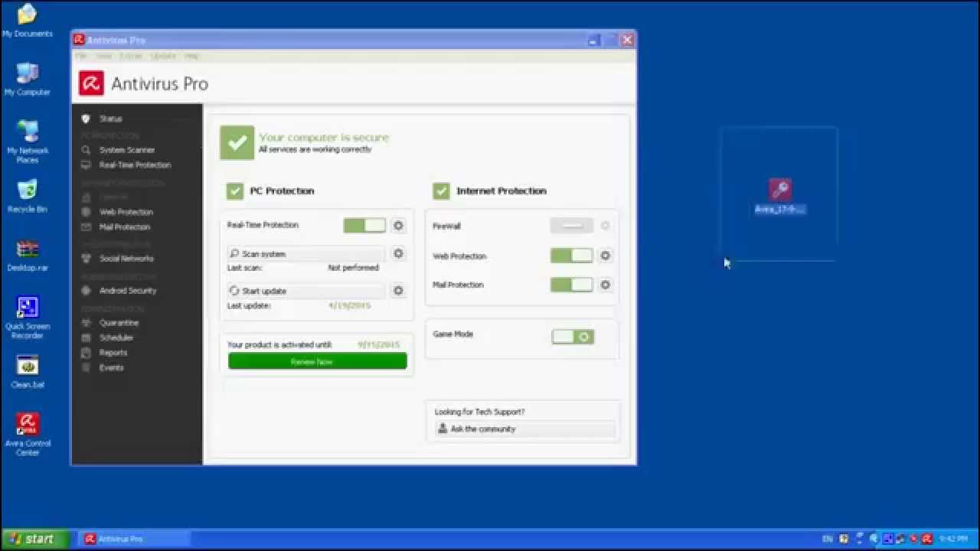The width and height of the screenshot is (980, 551).
Task: Open Web Protection settings gear
Action: [605, 256]
